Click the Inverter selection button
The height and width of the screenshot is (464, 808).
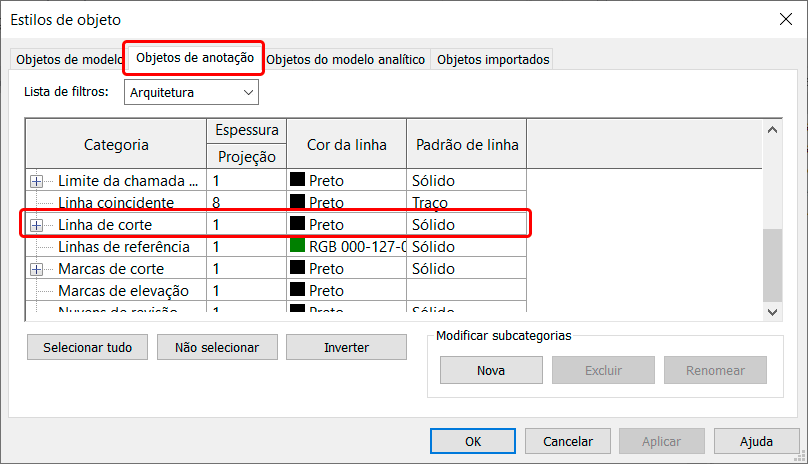(x=346, y=347)
